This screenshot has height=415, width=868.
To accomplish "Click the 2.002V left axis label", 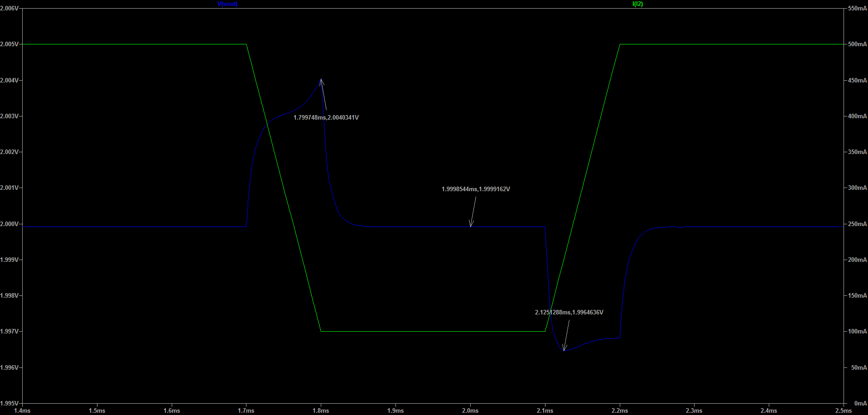I will click(10, 152).
